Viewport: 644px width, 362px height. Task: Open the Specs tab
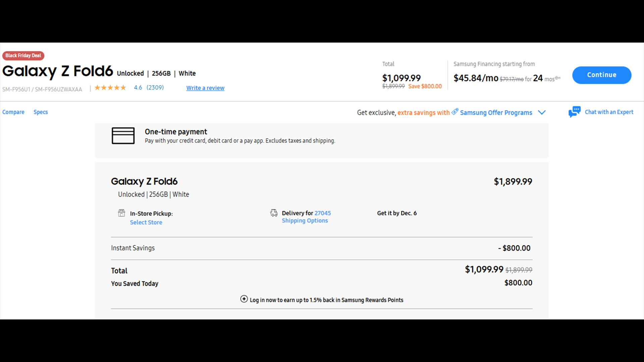(x=41, y=112)
